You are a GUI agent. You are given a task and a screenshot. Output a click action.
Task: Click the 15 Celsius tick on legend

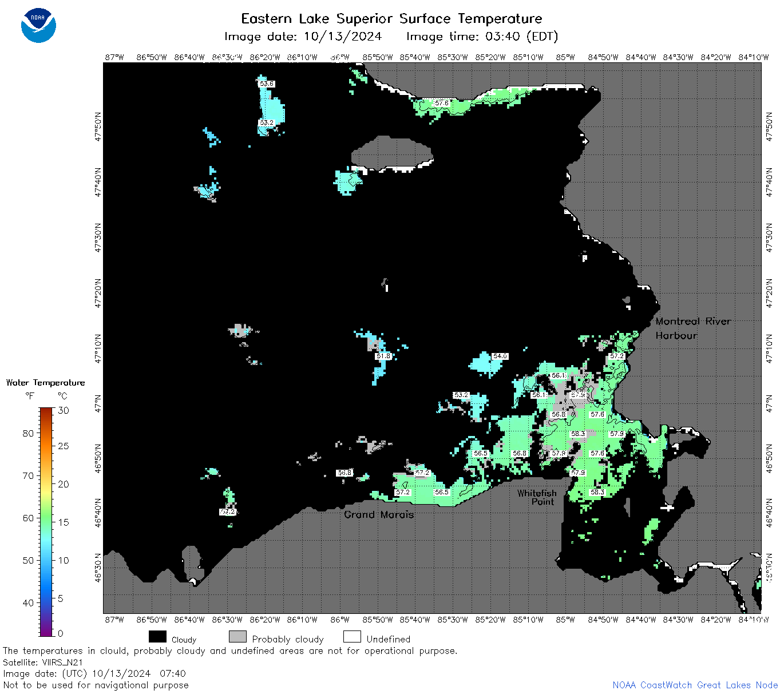[x=64, y=522]
